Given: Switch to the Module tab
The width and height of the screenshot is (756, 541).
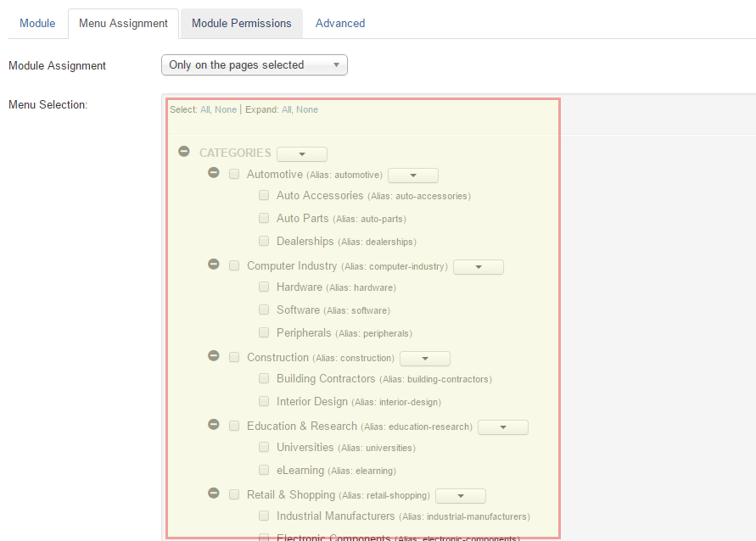Looking at the screenshot, I should 37,23.
